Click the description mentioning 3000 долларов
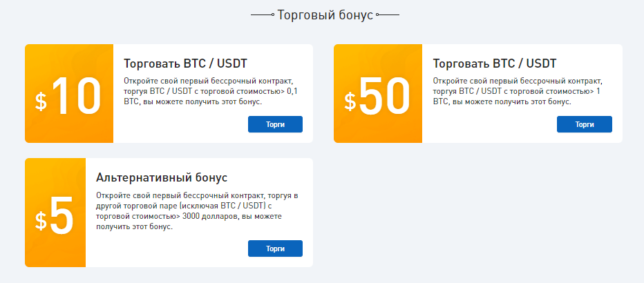 pos(197,211)
